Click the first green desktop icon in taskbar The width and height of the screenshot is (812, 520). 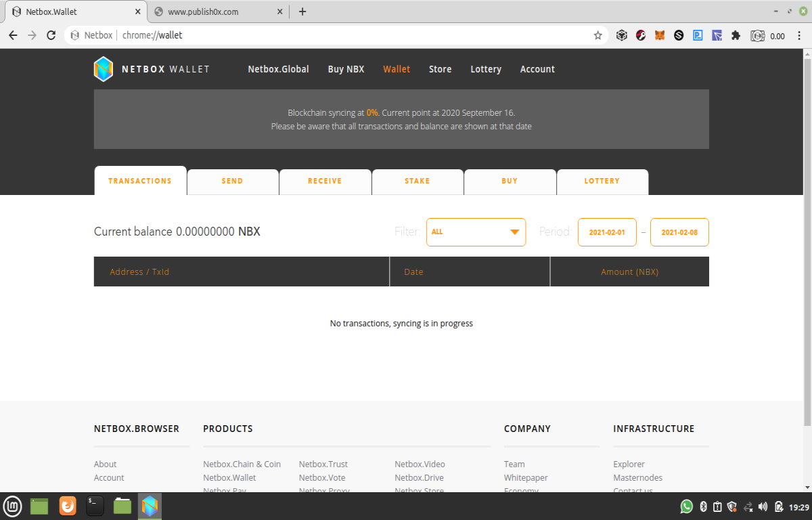point(39,506)
